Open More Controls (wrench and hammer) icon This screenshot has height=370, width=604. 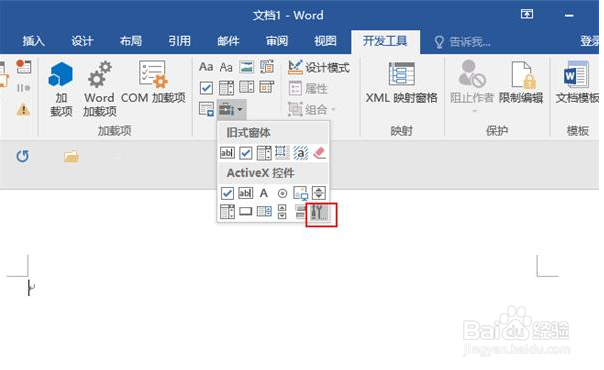320,212
